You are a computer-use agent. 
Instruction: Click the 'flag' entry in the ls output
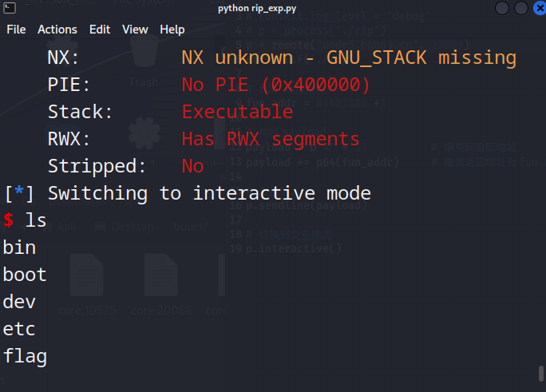25,356
